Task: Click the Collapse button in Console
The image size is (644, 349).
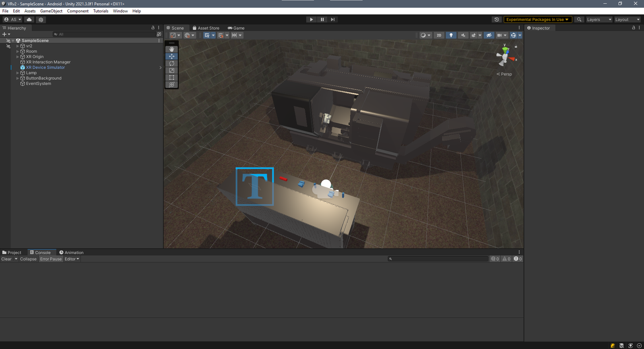Action: [28, 259]
